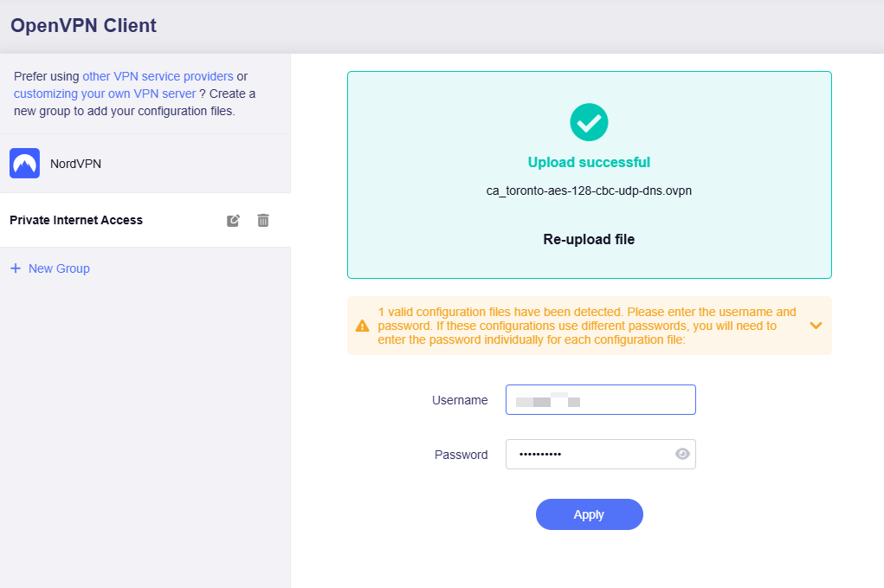Click the OpenVPN Client page title
Viewport: 884px width, 588px height.
pos(83,25)
